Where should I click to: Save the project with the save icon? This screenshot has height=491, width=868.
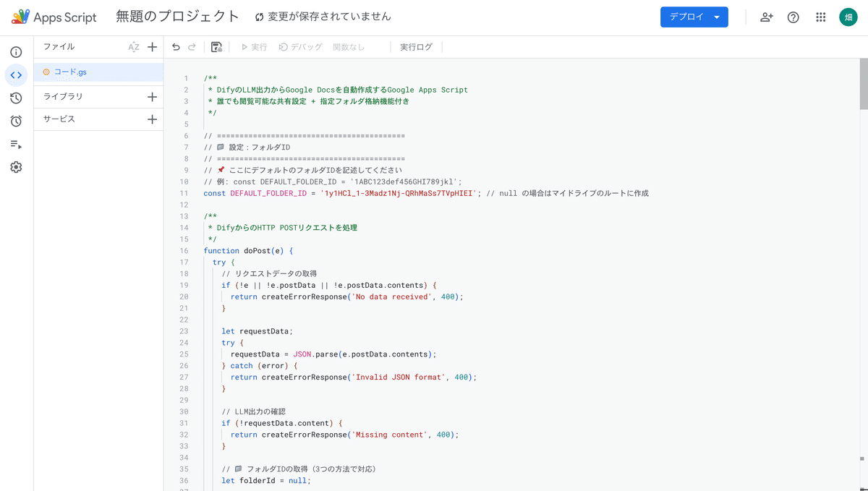point(216,46)
